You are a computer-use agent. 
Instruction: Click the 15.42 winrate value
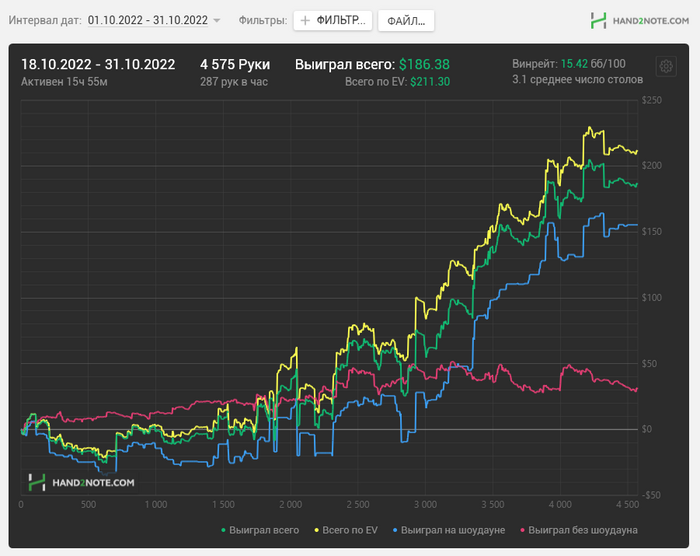(x=574, y=64)
